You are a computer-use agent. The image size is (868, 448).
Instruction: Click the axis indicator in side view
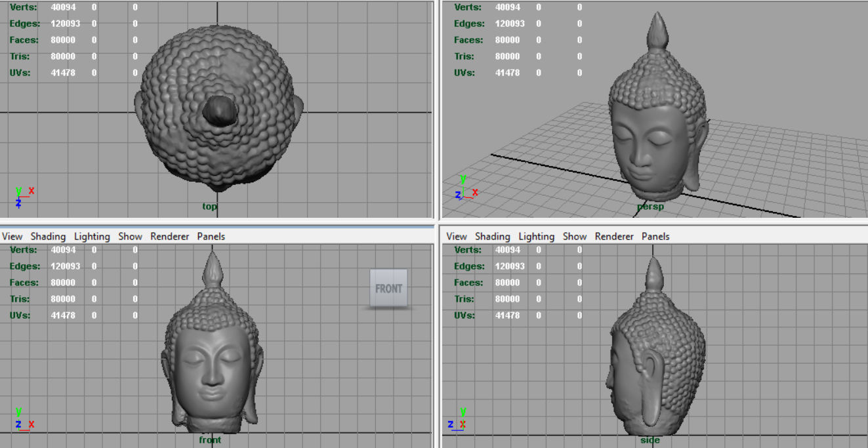pos(457,418)
